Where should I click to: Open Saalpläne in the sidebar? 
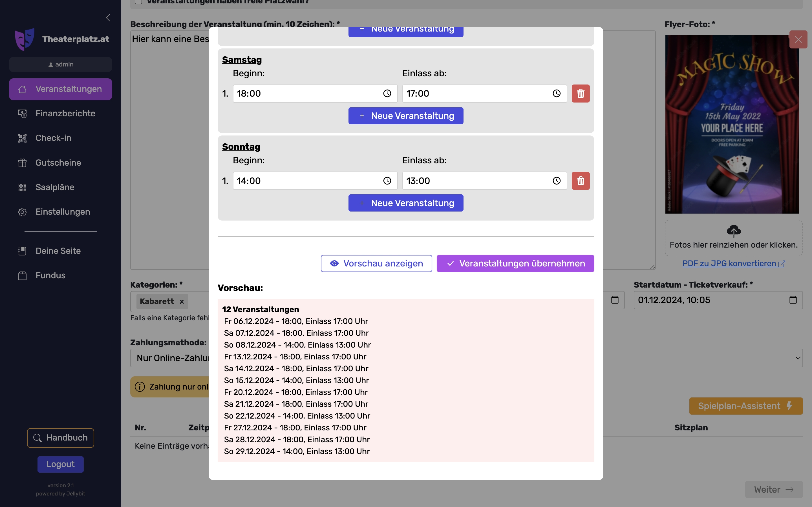55,187
